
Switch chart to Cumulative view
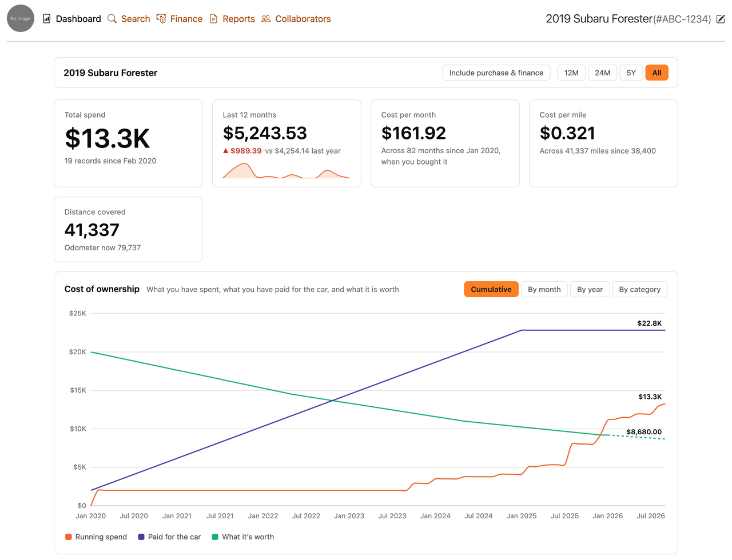(x=491, y=289)
